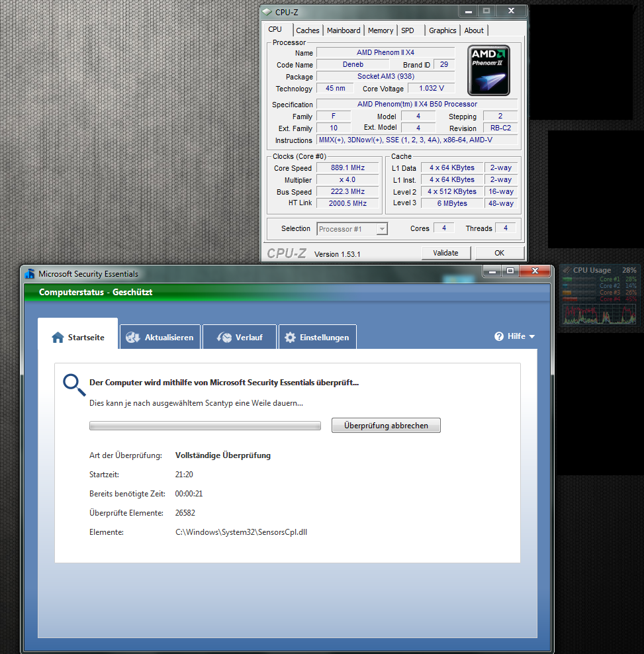Open the Processor #1 selection dropdown
Screen dimensions: 644x654
click(x=353, y=229)
